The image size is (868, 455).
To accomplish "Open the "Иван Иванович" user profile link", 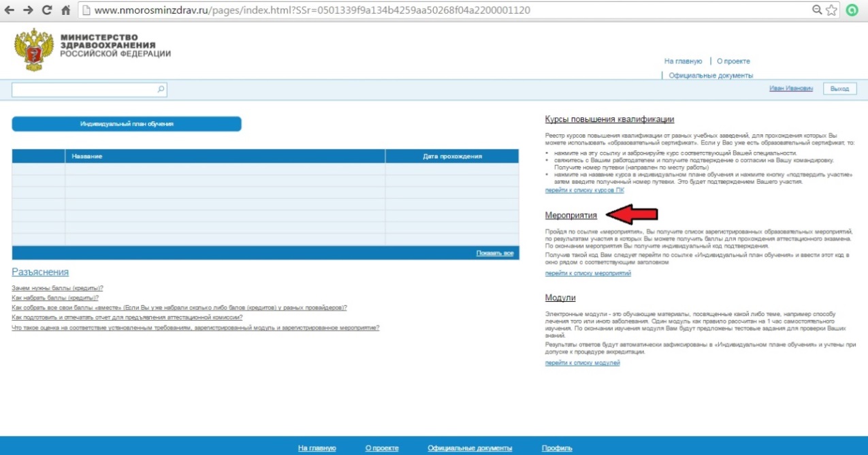I will (x=790, y=89).
